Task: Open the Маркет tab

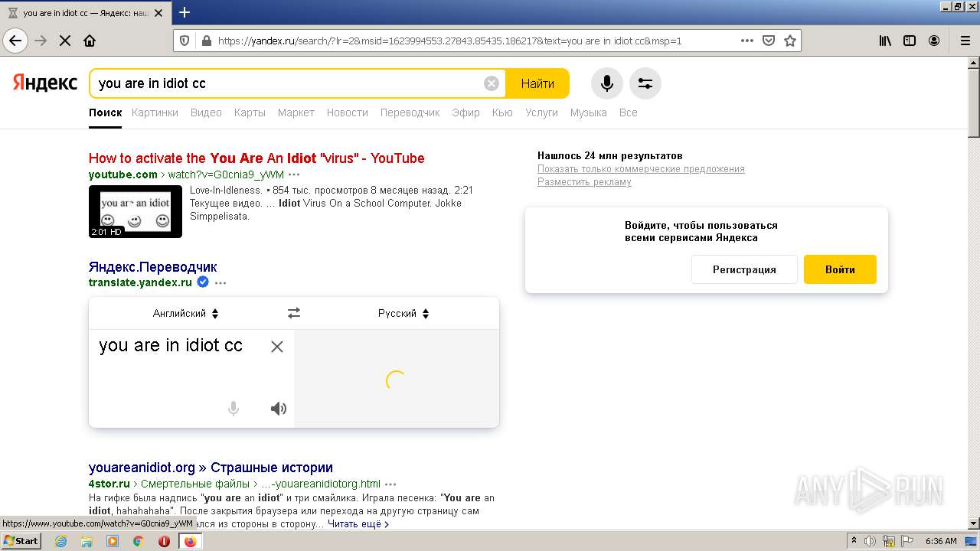Action: tap(296, 112)
